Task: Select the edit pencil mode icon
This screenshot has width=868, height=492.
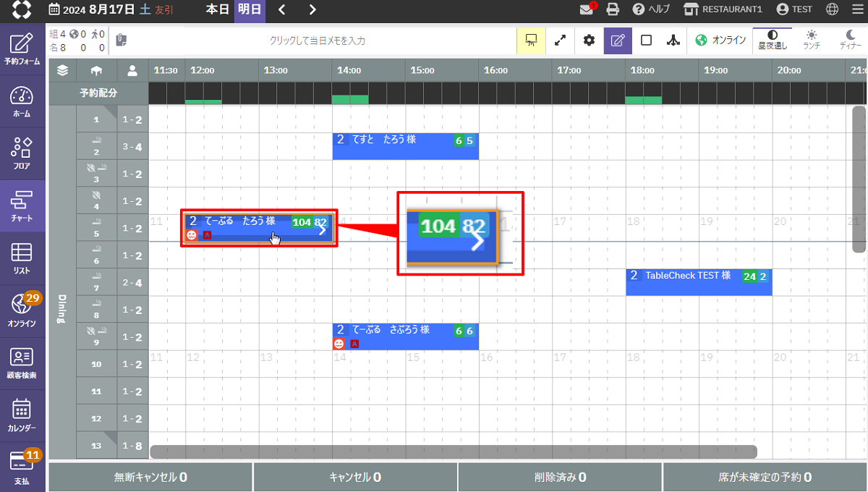Action: coord(618,41)
